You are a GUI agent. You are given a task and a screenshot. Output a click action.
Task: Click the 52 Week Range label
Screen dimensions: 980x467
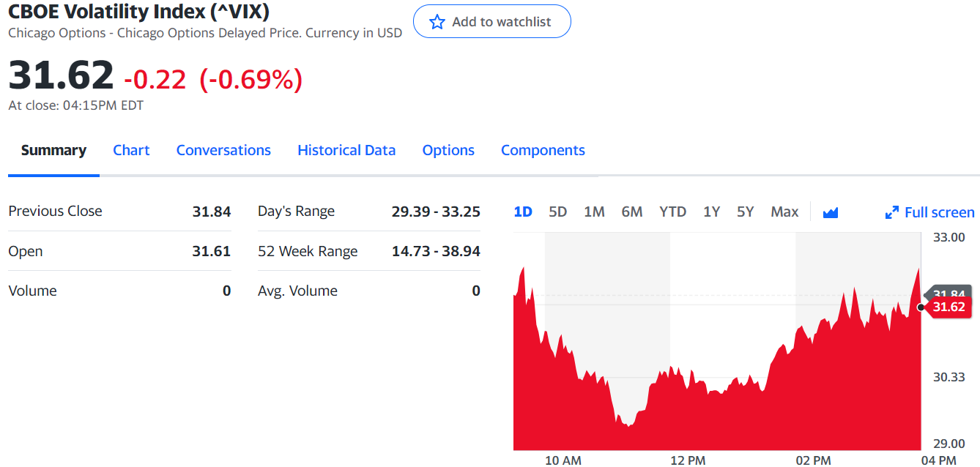tap(308, 251)
